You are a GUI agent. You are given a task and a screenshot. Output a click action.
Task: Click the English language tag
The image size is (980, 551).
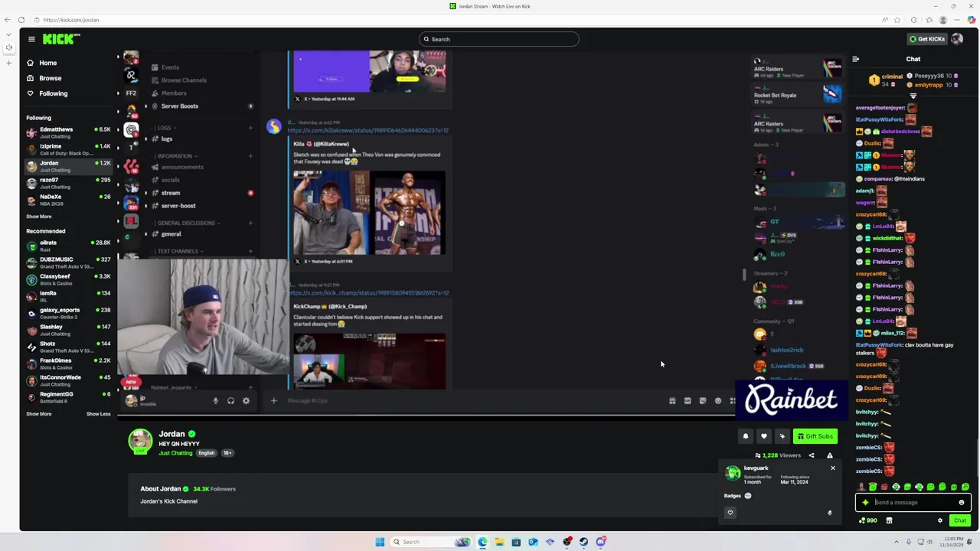207,453
